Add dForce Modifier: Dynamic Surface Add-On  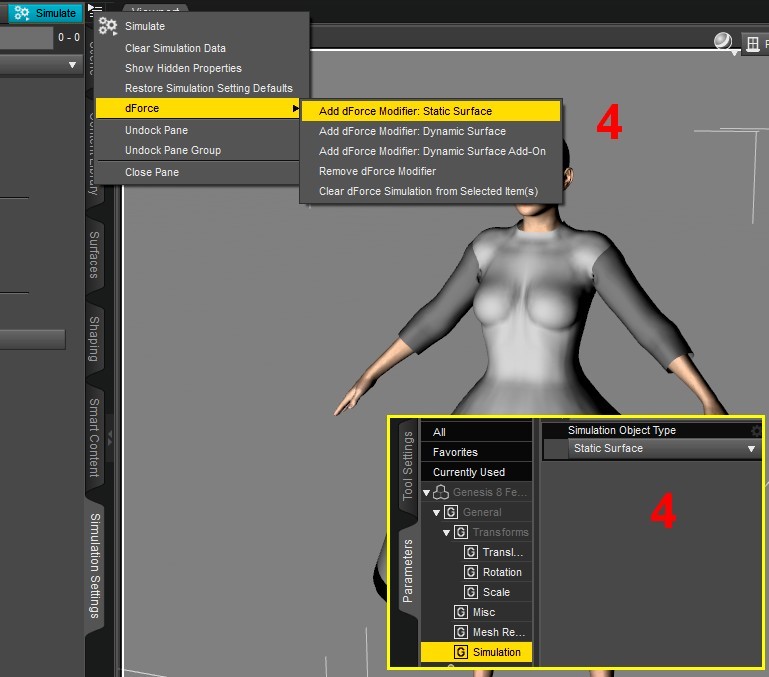point(431,151)
